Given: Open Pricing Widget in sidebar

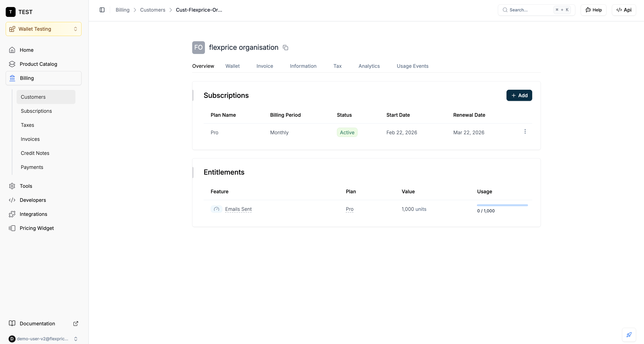Looking at the screenshot, I should click(x=43, y=228).
